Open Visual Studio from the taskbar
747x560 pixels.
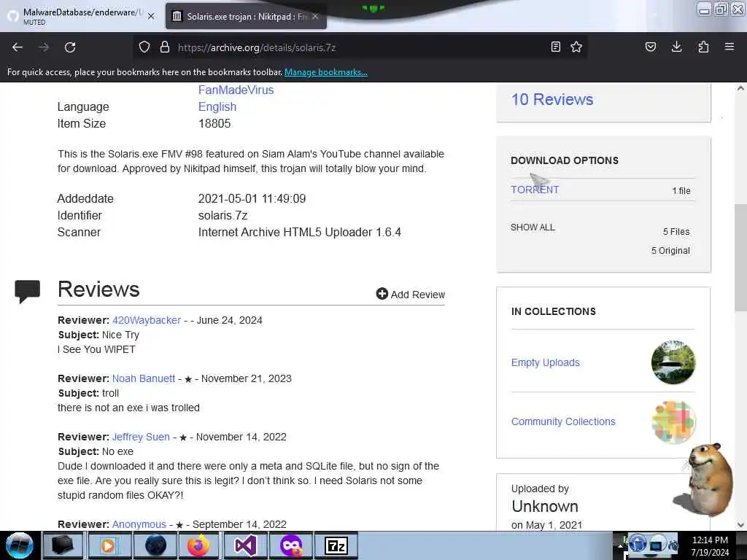245,545
